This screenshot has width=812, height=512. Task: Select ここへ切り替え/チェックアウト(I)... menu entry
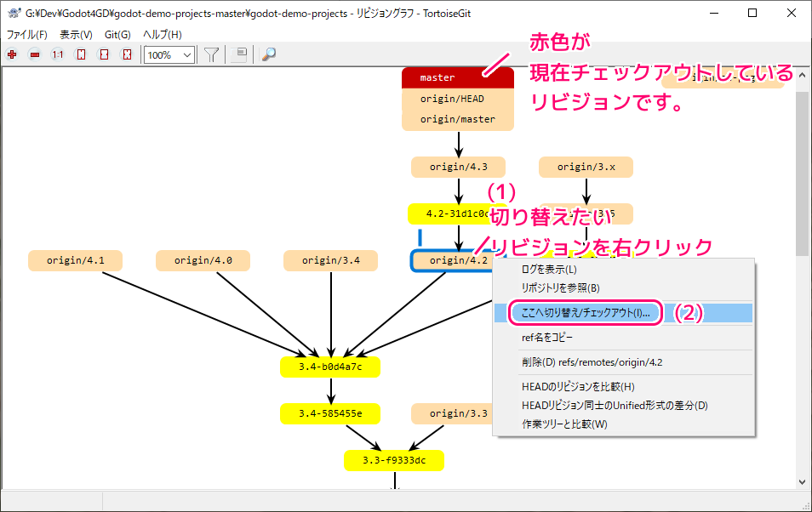pos(624,313)
